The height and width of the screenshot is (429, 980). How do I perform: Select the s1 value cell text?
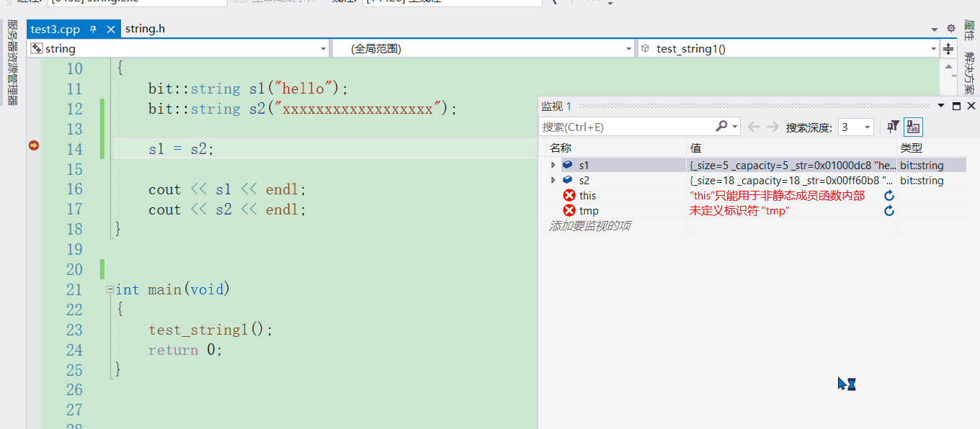(x=792, y=165)
